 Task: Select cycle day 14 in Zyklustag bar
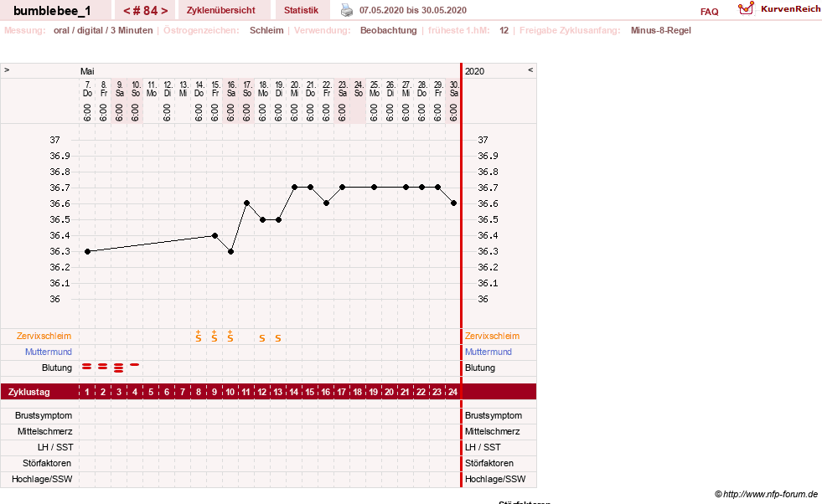[293, 392]
